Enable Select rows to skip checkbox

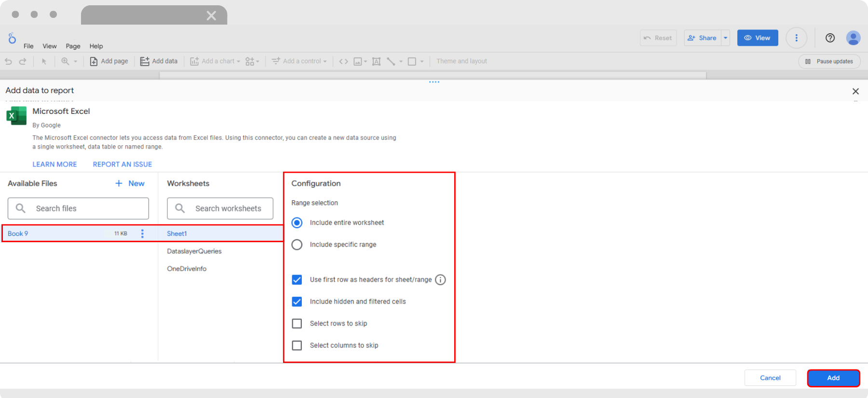click(x=297, y=324)
